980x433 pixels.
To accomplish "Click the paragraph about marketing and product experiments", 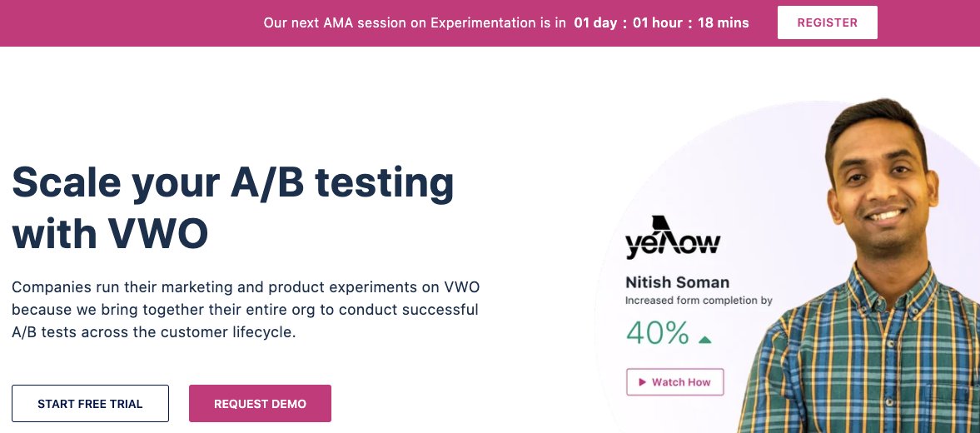I will tap(246, 310).
